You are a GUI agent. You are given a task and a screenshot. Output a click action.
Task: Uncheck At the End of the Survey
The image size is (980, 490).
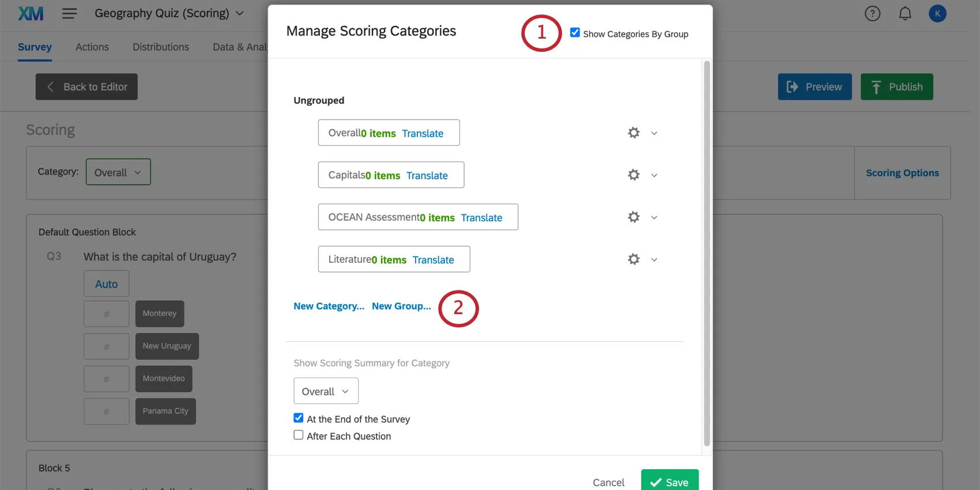click(299, 418)
